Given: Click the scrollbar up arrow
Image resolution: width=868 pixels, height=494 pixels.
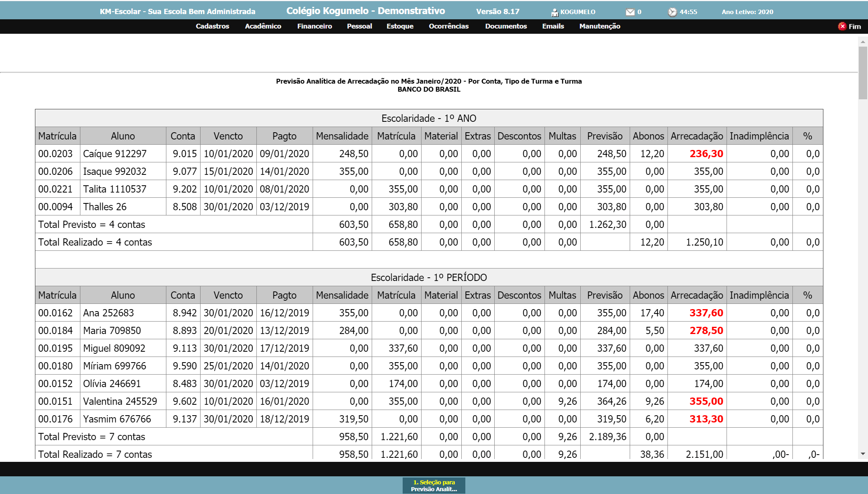Looking at the screenshot, I should coord(863,41).
